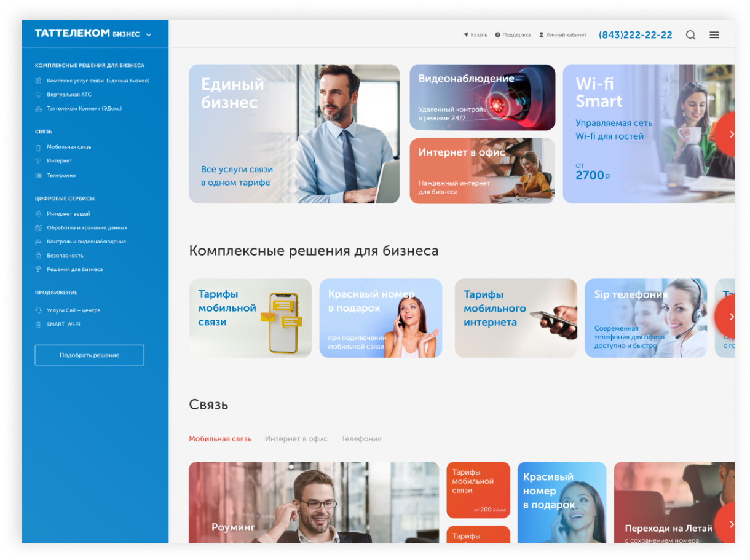
Task: Open the Интернет в офис banner card
Action: coord(482,171)
